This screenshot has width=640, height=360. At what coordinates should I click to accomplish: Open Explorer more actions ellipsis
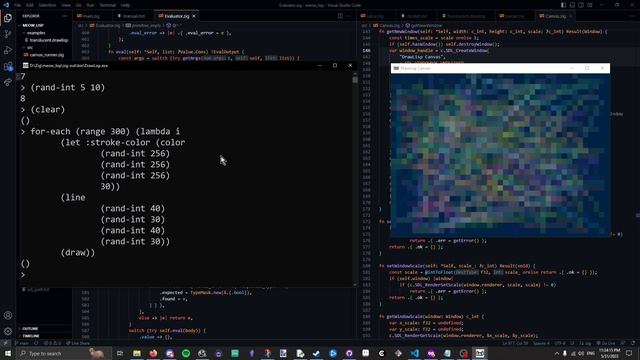pyautogui.click(x=64, y=16)
